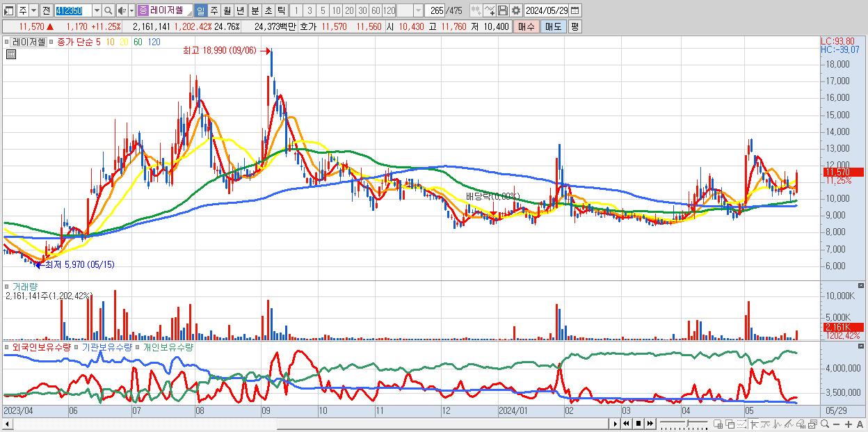The image size is (868, 432).
Task: Select the 1 interval tab
Action: coord(296,11)
